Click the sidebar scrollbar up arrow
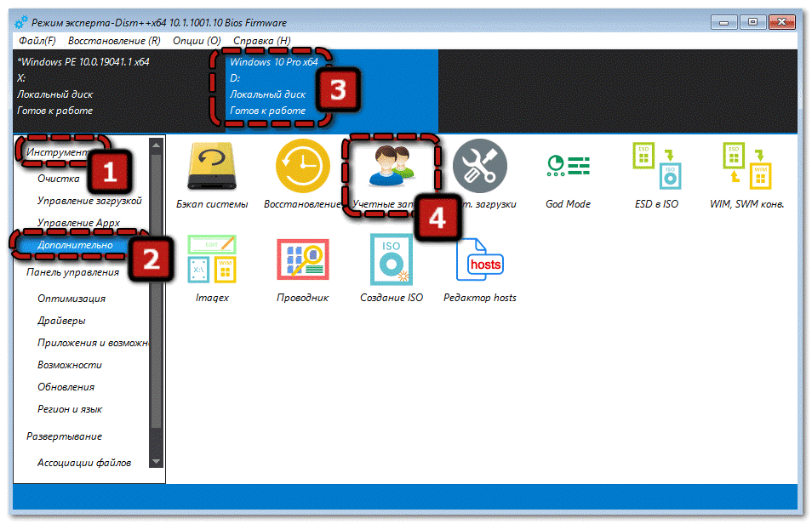Screen dimensions: 812x524 (x=156, y=145)
